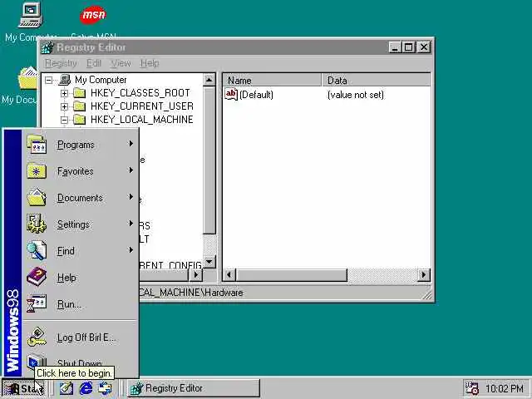Select HKEY_LOCAL_MACHINE key label

142,120
